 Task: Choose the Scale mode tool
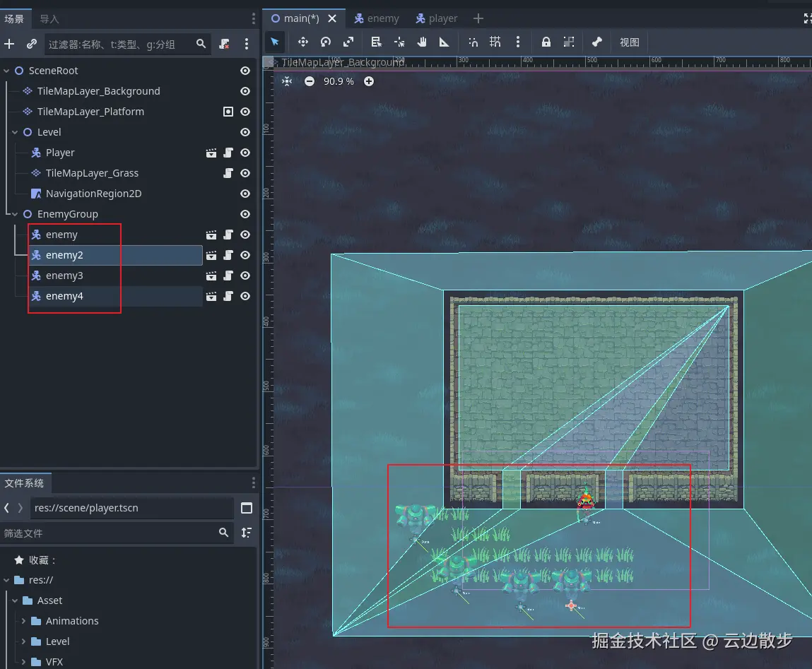348,42
